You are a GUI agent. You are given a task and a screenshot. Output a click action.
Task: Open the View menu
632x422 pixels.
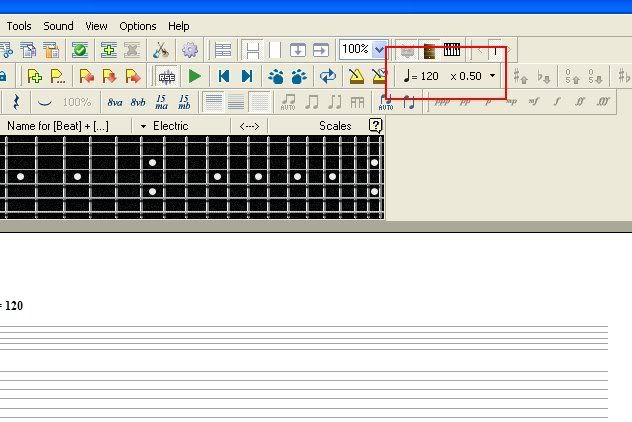tap(96, 26)
